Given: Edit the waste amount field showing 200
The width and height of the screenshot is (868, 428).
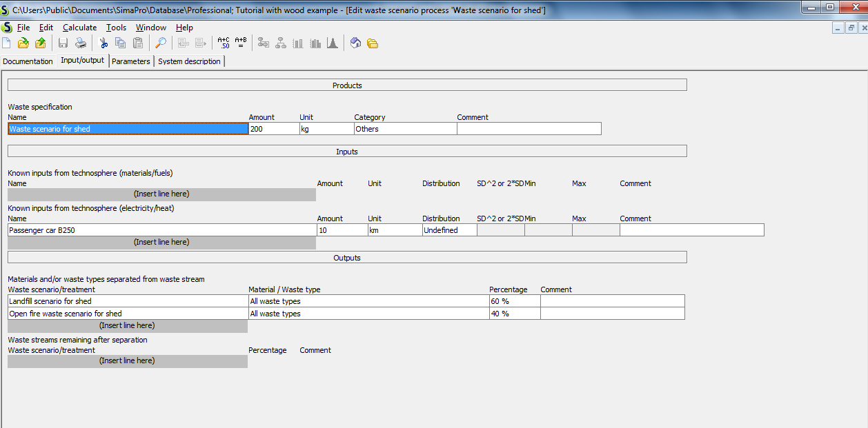Looking at the screenshot, I should (x=274, y=129).
